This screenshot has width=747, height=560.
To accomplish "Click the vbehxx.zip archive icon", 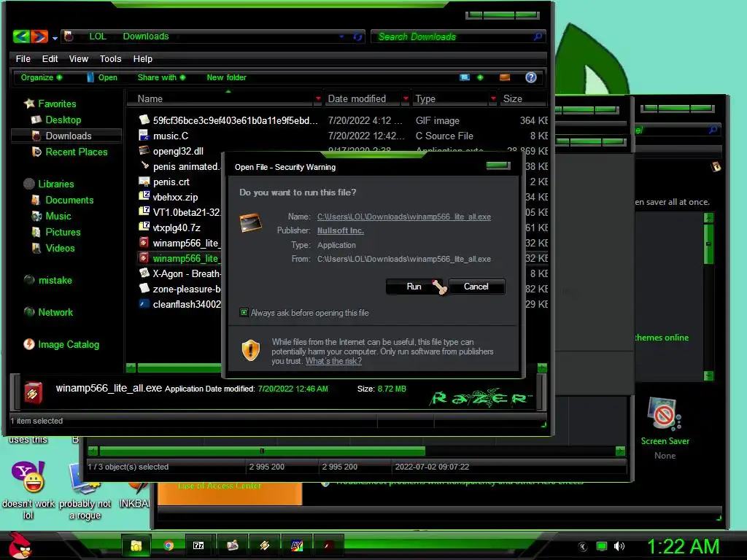I will pos(144,196).
